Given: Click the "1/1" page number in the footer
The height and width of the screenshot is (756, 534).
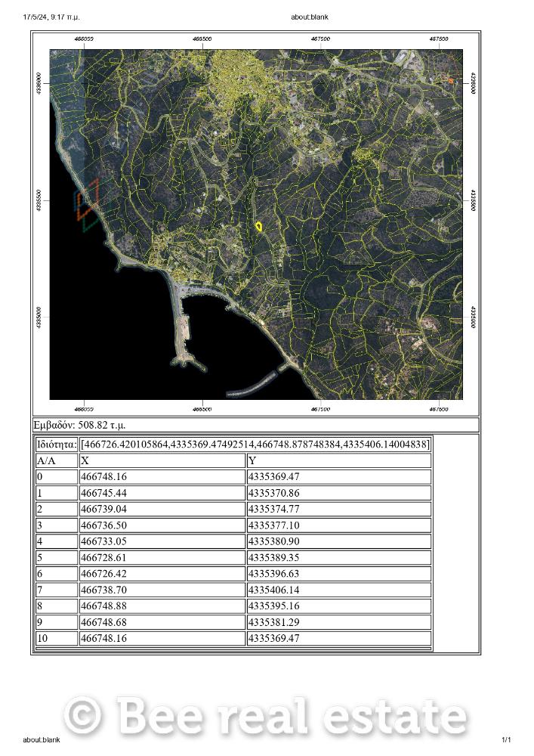Looking at the screenshot, I should click(506, 739).
